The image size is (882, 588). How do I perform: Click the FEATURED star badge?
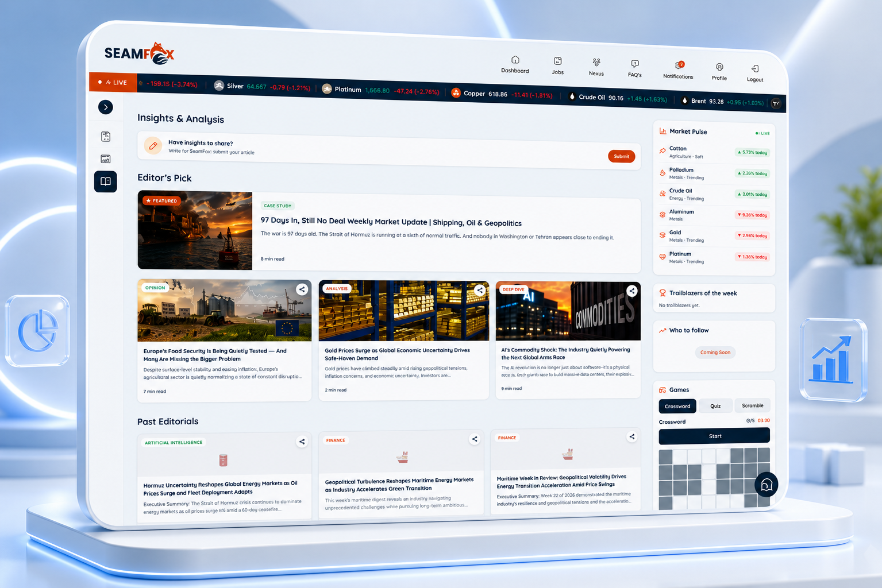point(161,201)
